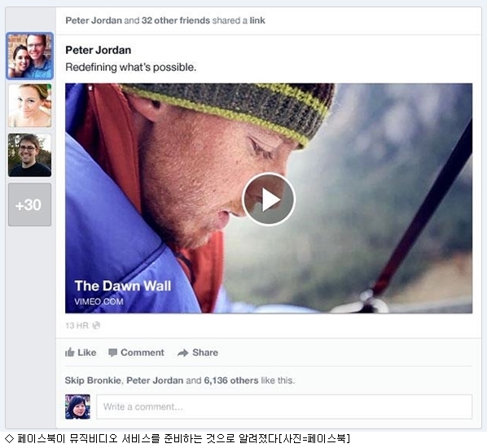
Task: Click the Share arrow icon
Action: (182, 353)
